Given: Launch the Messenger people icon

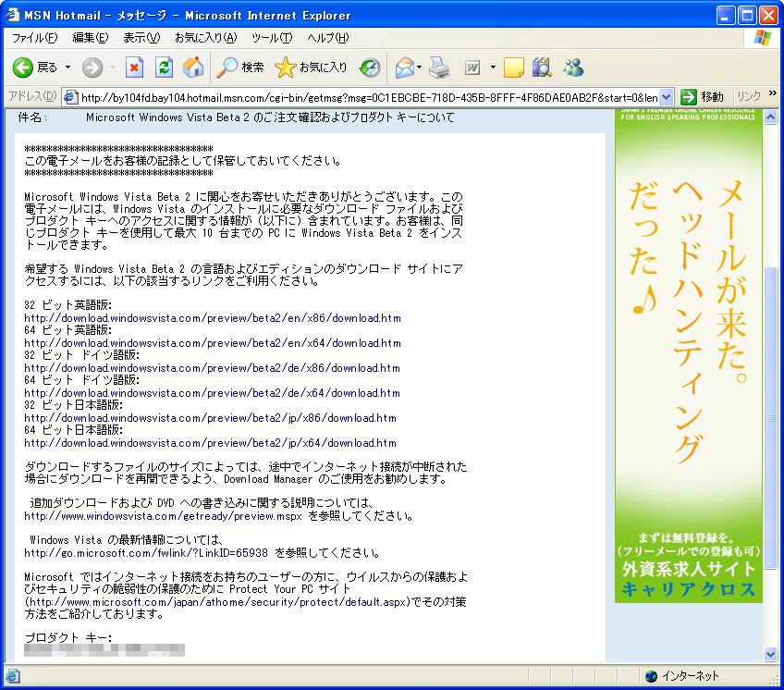Looking at the screenshot, I should click(x=573, y=68).
